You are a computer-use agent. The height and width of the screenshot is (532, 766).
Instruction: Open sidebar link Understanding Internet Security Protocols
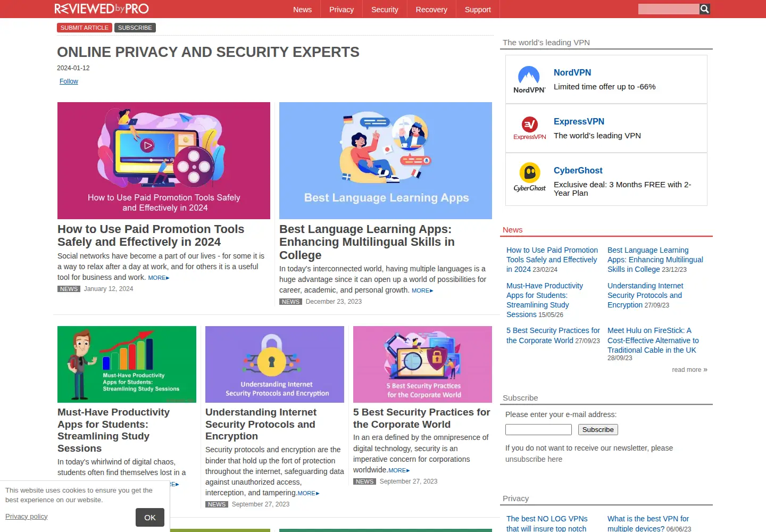(x=645, y=295)
